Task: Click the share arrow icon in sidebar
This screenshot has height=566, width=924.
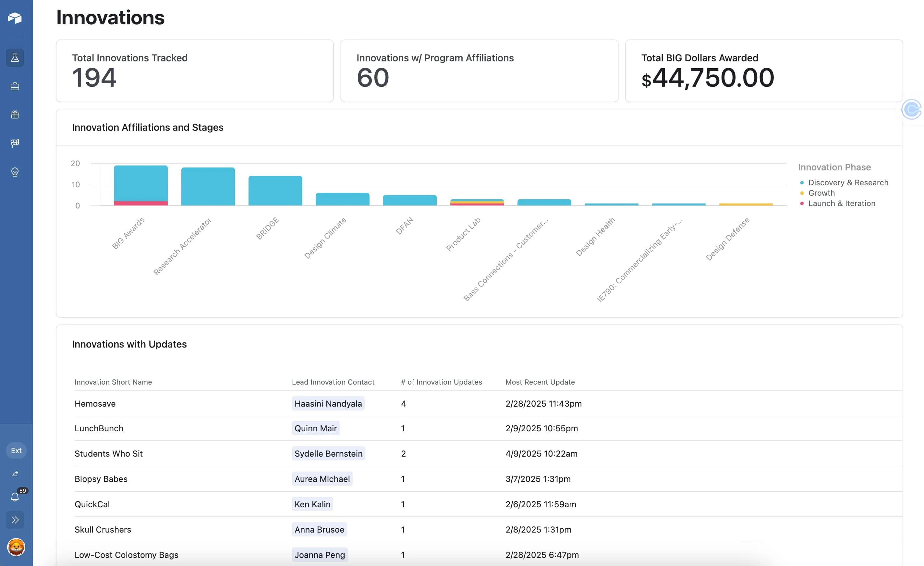Action: [x=15, y=474]
